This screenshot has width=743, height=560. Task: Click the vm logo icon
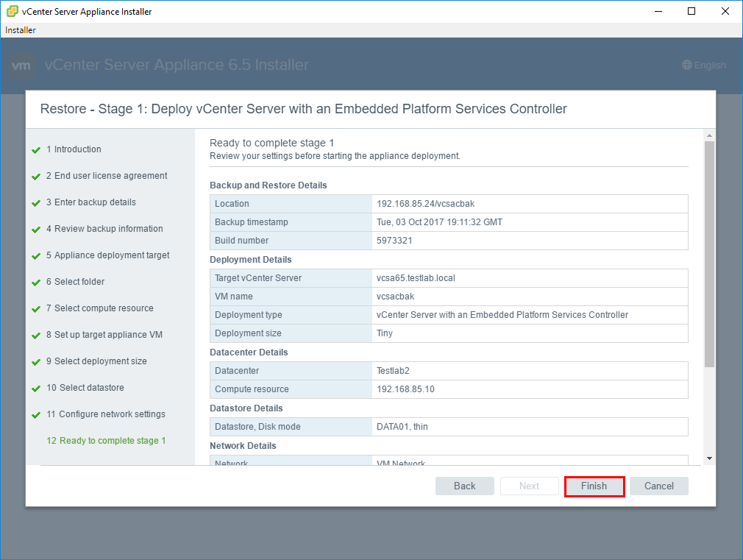click(x=22, y=65)
